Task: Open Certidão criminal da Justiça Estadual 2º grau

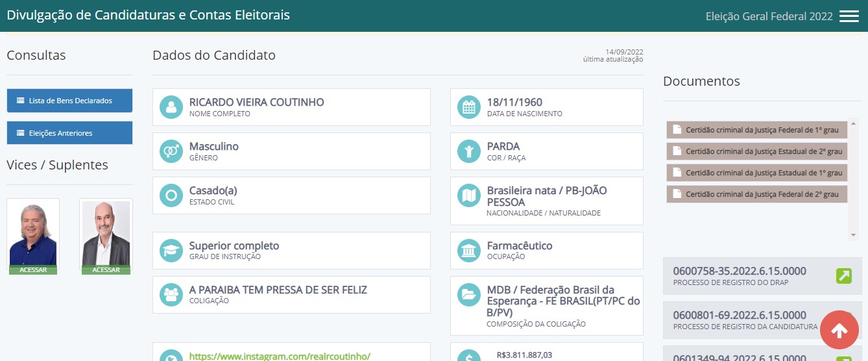Action: (x=757, y=151)
